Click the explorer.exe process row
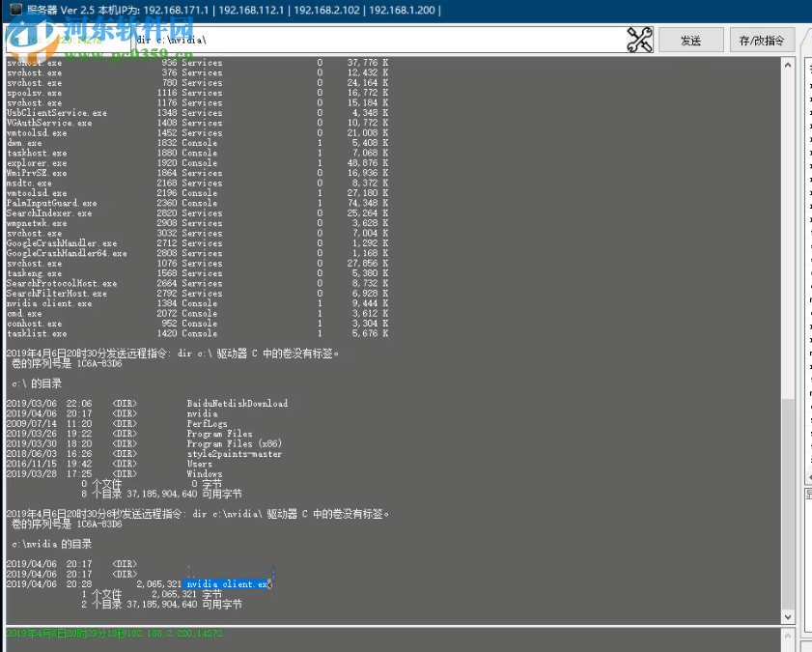812x652 pixels. click(197, 163)
